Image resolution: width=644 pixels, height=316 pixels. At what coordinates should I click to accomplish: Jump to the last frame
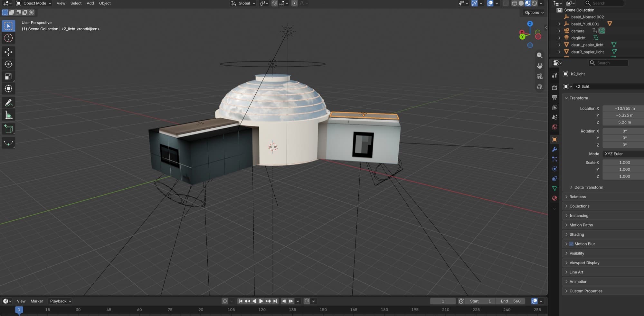point(275,301)
